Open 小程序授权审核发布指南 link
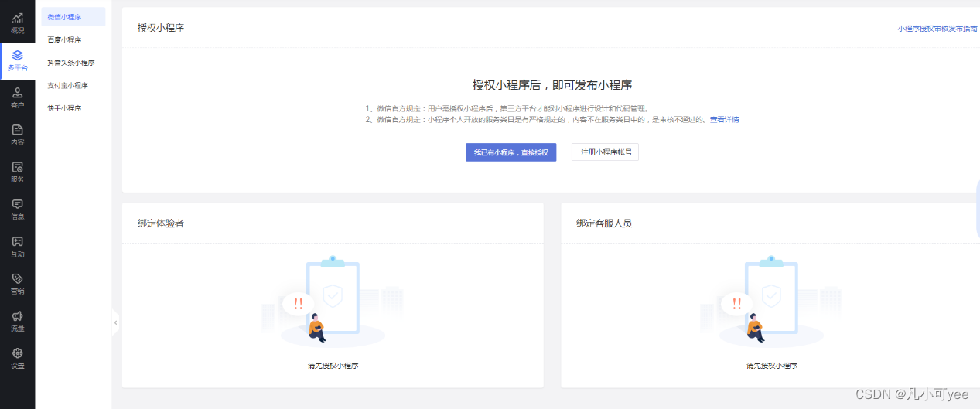980x409 pixels. tap(937, 29)
